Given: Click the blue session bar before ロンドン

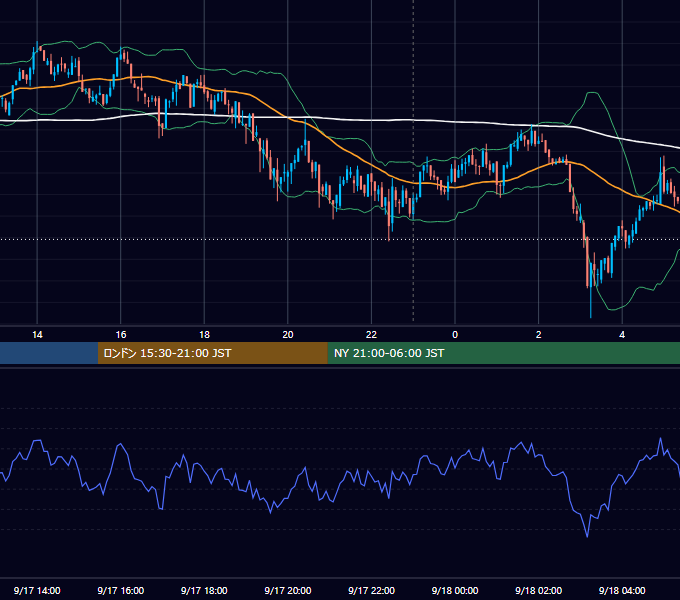Looking at the screenshot, I should [x=49, y=353].
